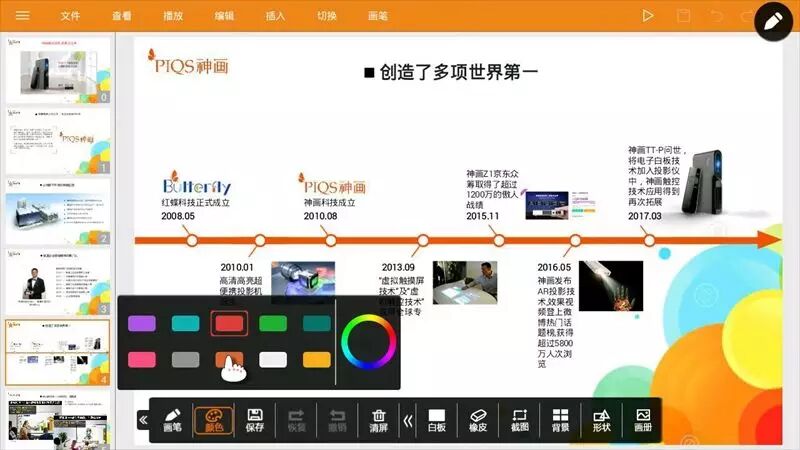The width and height of the screenshot is (800, 450).
Task: Click the PIQS神画 logo at slide top-left
Action: tap(188, 62)
